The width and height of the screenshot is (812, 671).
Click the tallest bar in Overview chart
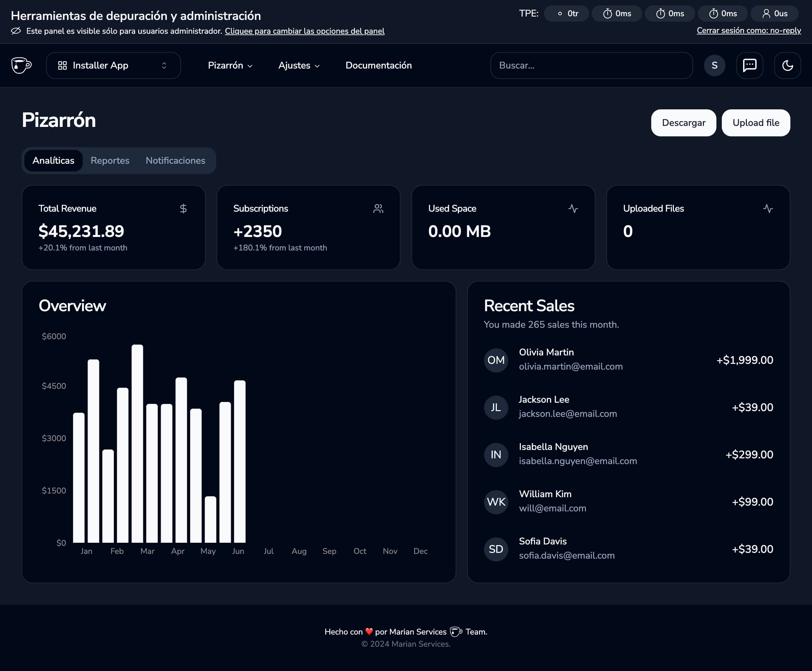137,444
